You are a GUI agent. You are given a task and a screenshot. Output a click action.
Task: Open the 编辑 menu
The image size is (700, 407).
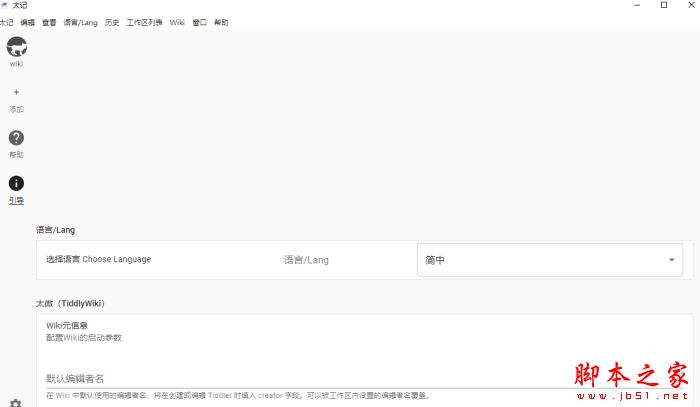27,22
